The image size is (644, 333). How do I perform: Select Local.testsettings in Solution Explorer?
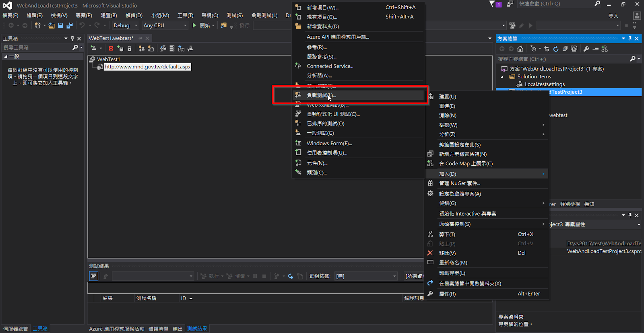545,84
